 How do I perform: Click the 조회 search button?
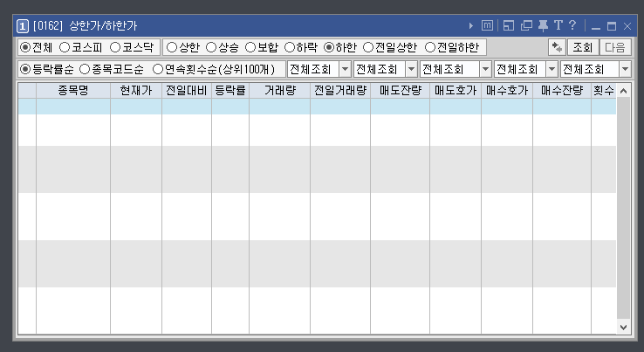click(582, 47)
